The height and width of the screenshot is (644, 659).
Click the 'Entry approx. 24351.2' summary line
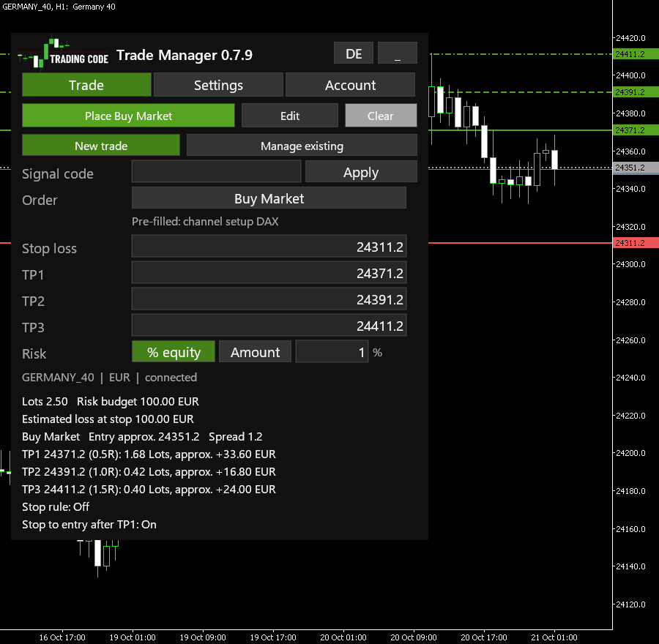click(x=142, y=436)
